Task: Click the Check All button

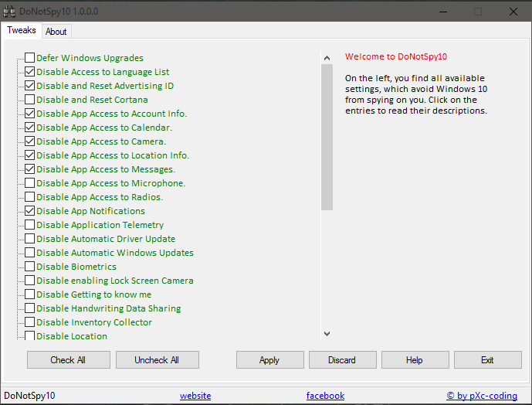Action: (x=69, y=360)
